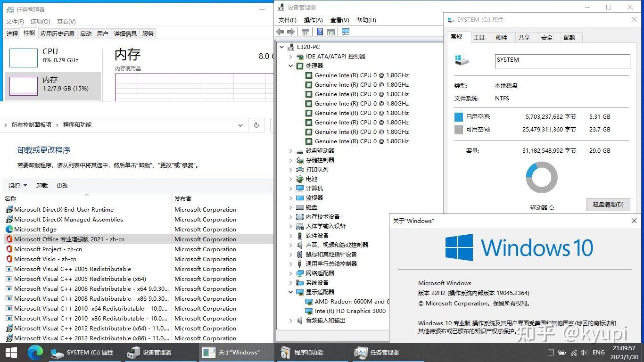Click the Intel(R) HD Graphics 3000 icon
This screenshot has width=644, height=362.
pos(309,311)
